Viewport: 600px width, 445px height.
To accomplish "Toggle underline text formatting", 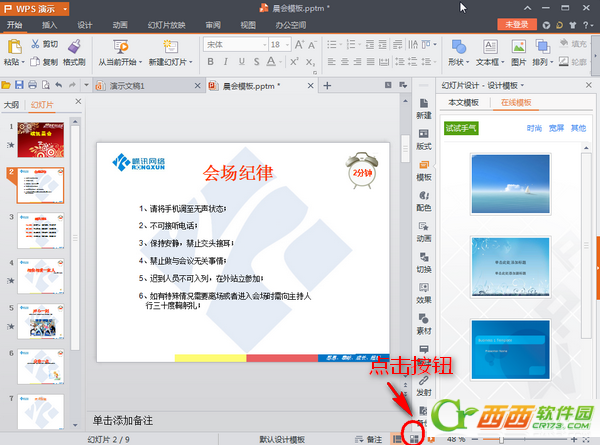I will tap(241, 62).
